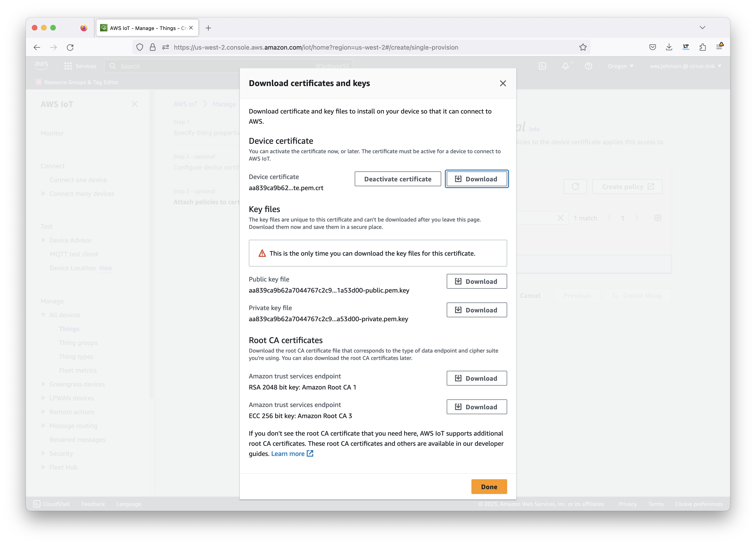Download the private key file
The image size is (756, 545).
[477, 310]
